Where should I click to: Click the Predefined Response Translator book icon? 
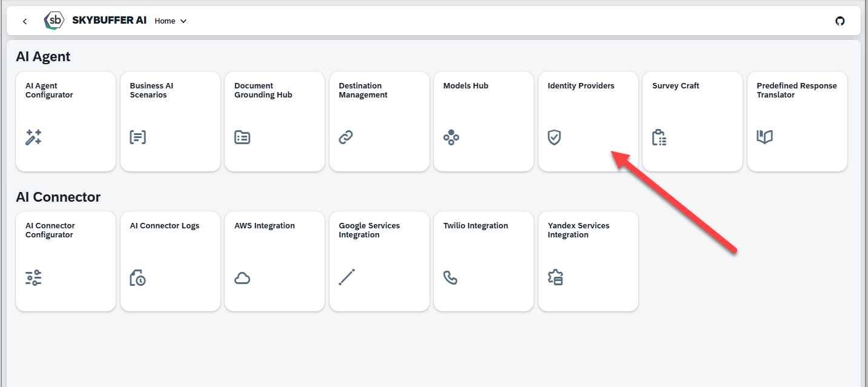765,137
